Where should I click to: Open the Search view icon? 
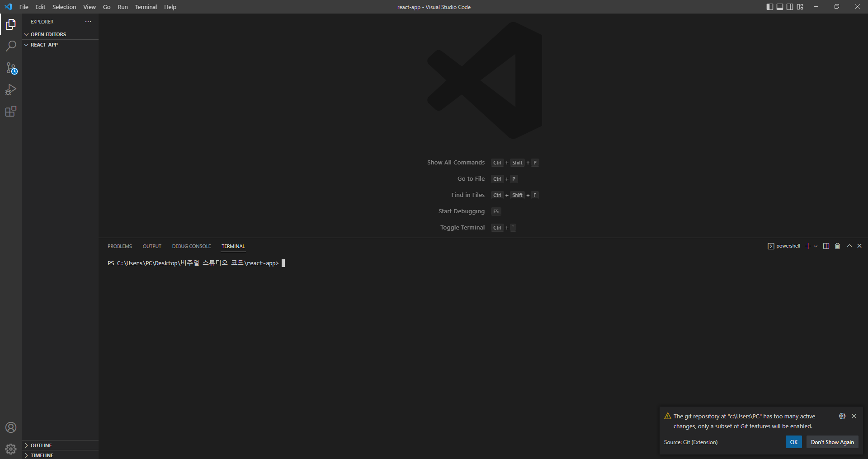coord(11,46)
